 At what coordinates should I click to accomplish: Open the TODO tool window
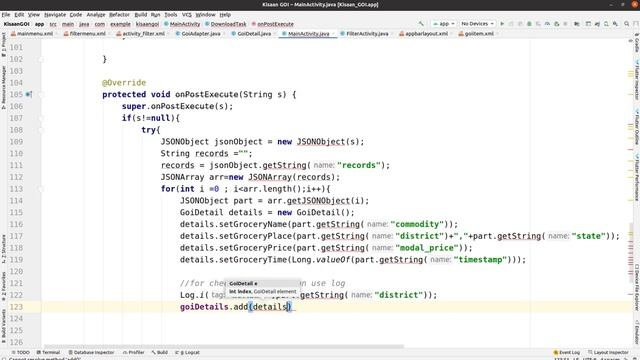tap(20, 352)
